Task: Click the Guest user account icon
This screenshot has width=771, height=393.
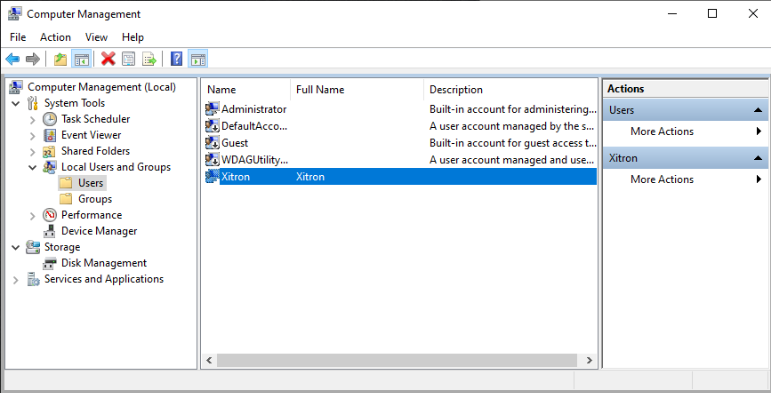Action: coord(212,143)
